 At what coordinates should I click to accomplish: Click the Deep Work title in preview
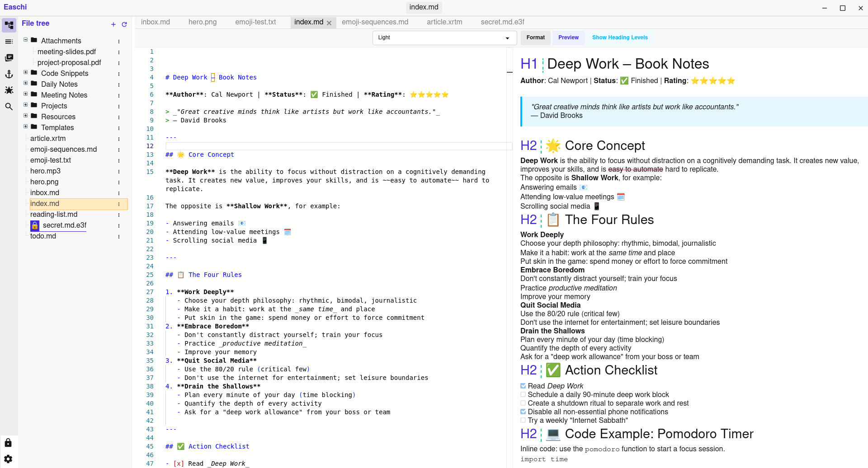coord(628,64)
